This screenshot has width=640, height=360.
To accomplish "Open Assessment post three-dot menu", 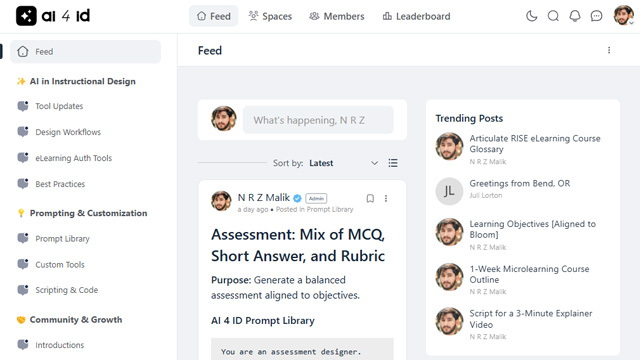I will point(386,198).
